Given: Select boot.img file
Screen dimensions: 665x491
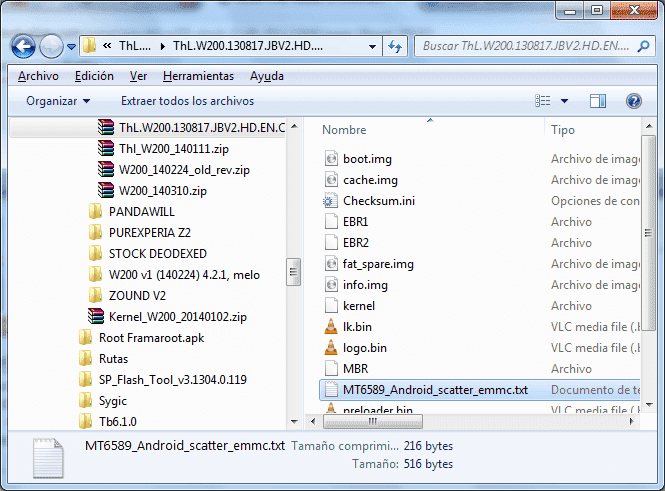Looking at the screenshot, I should coord(358,159).
